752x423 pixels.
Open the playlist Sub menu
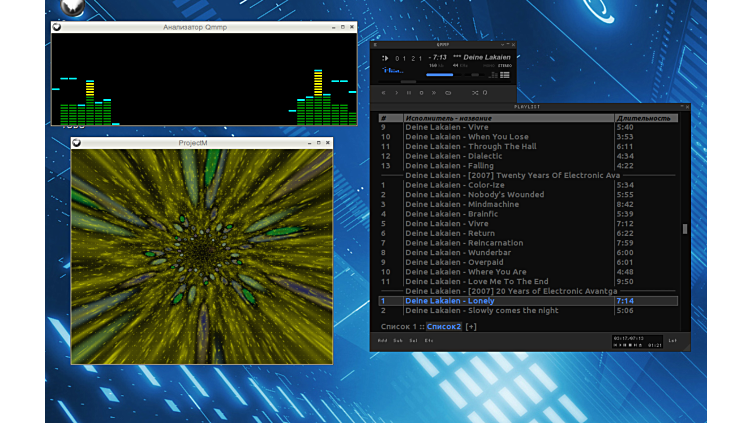point(398,341)
